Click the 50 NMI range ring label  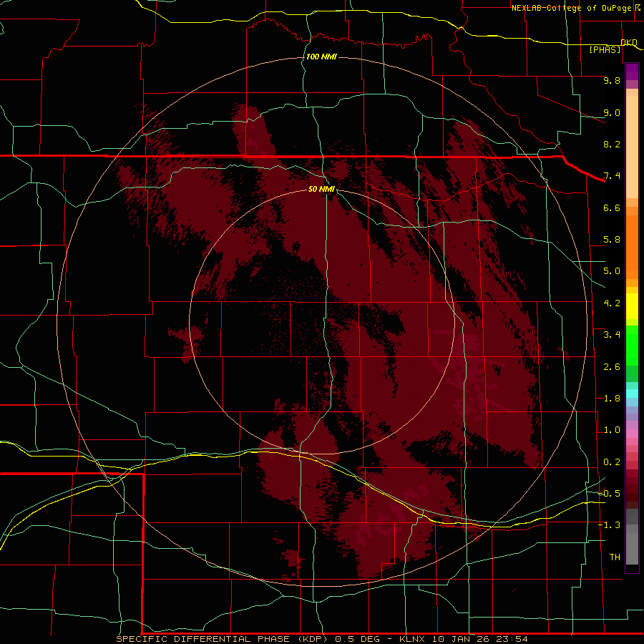321,189
